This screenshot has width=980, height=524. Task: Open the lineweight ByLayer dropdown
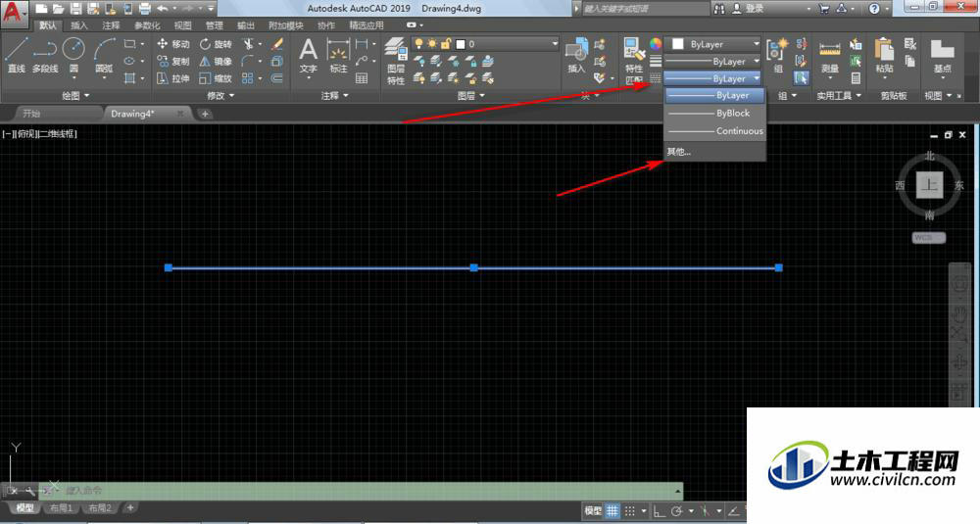point(712,61)
